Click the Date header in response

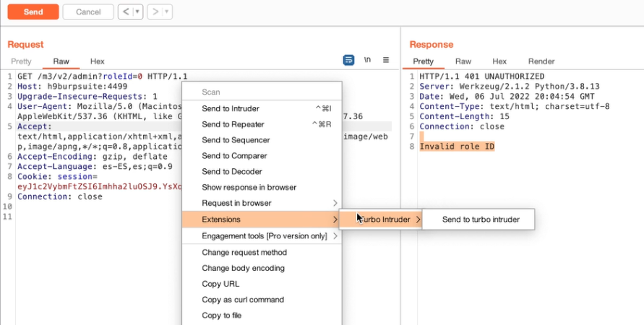[507, 97]
